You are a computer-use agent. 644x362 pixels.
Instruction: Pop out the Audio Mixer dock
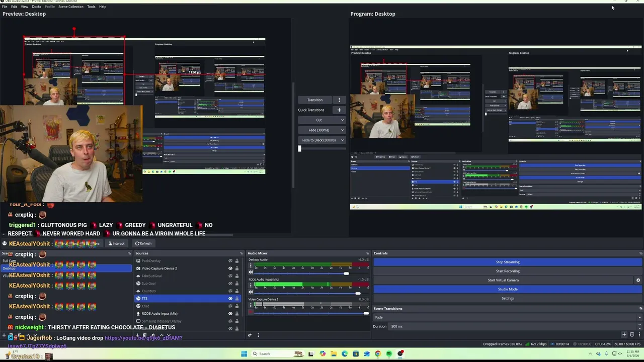point(367,253)
